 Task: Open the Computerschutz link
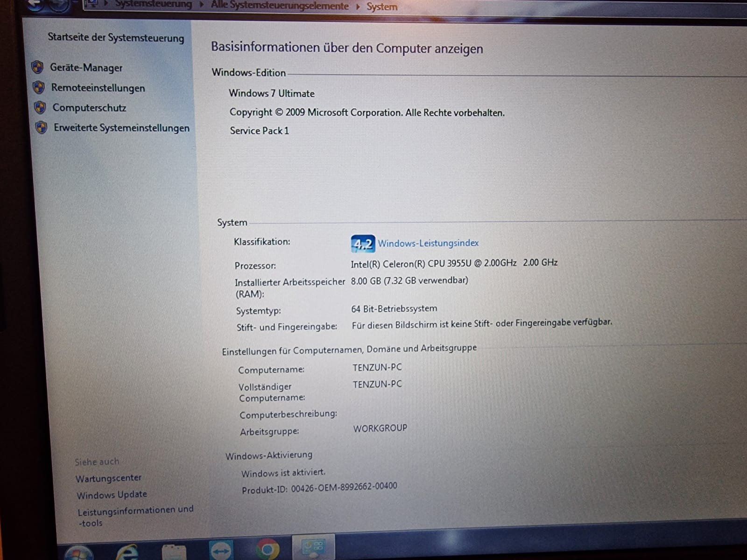point(89,108)
